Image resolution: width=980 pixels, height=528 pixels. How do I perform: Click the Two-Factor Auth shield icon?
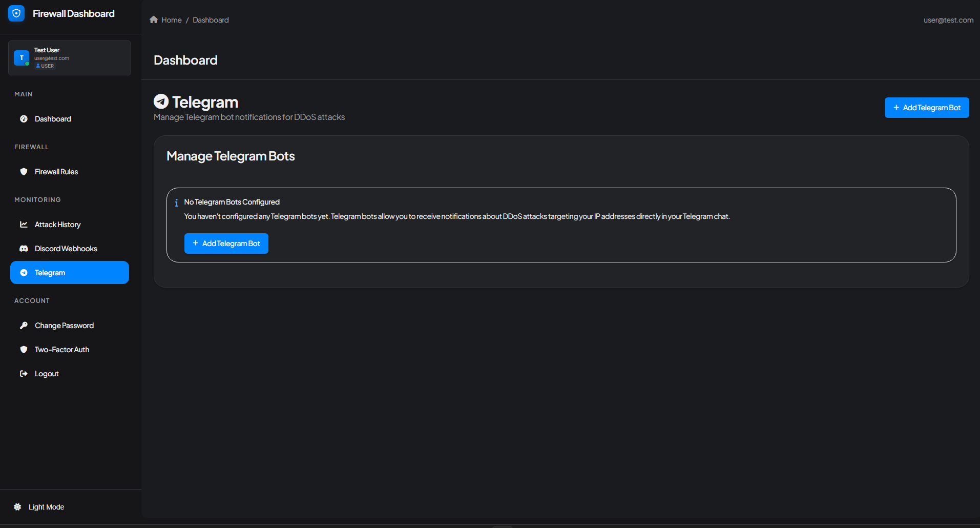pos(24,350)
